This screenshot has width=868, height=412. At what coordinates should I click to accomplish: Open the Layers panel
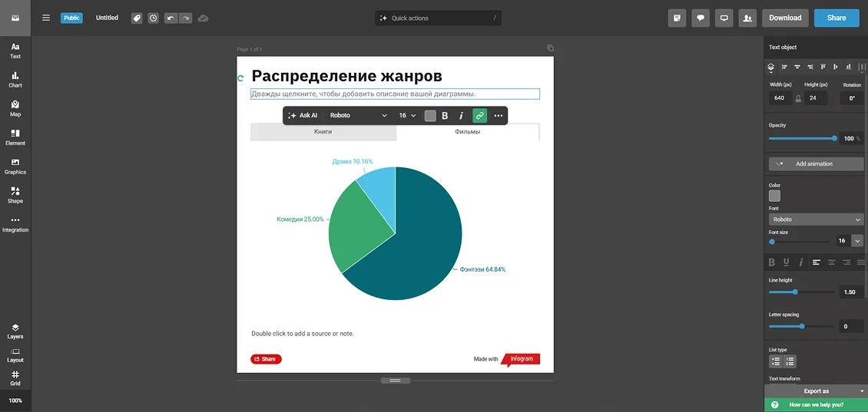click(x=15, y=331)
